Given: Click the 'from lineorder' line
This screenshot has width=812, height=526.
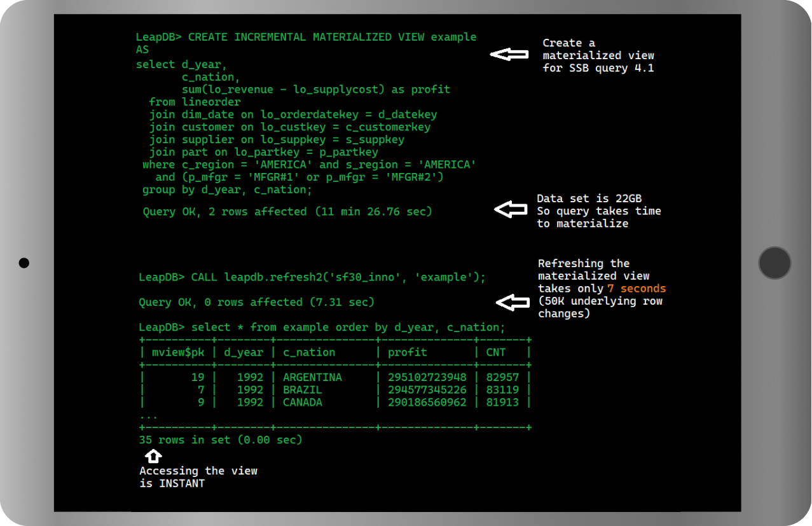Looking at the screenshot, I should 195,102.
